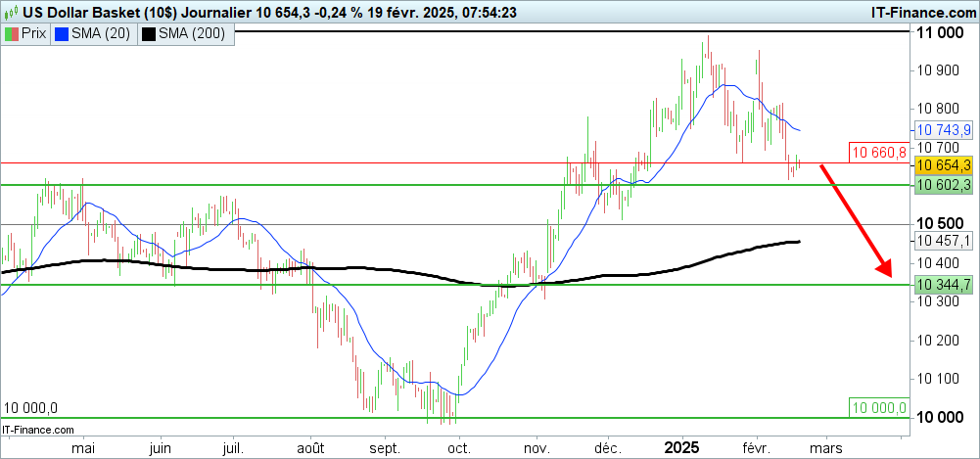Screen dimensions: 980x459
Task: Select the green 10 602,3 level label
Action: [x=942, y=184]
